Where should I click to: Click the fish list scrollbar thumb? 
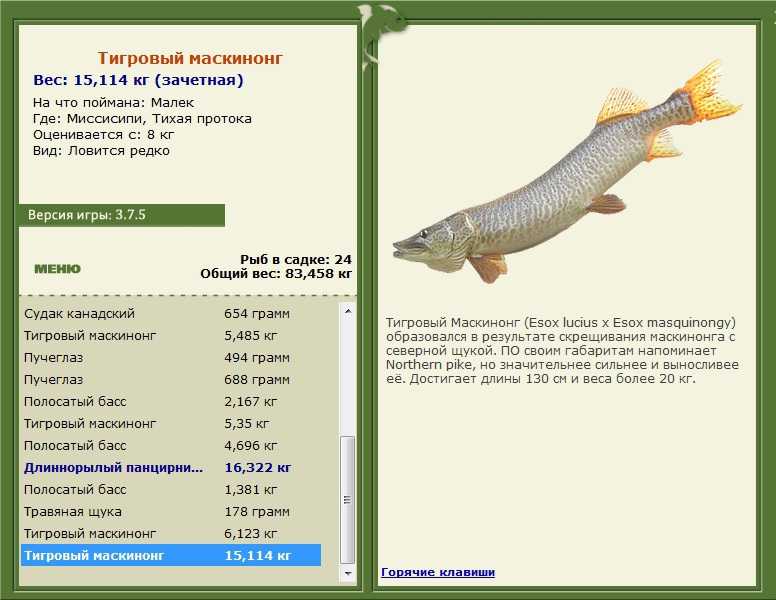point(348,500)
